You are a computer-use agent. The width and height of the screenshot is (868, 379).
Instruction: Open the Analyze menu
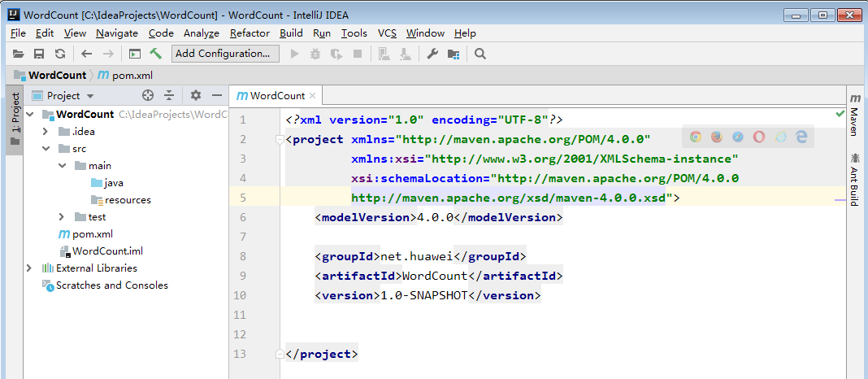(x=202, y=33)
